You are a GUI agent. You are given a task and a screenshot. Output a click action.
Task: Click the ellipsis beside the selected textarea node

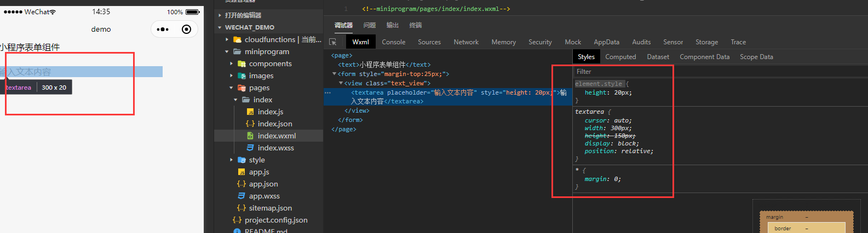tap(327, 93)
